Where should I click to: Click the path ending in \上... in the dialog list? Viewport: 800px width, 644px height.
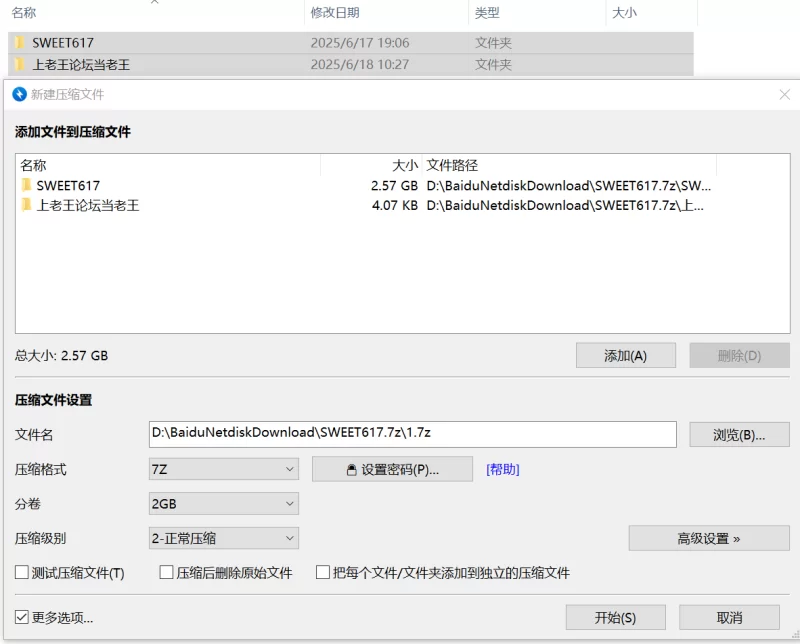[x=565, y=205]
